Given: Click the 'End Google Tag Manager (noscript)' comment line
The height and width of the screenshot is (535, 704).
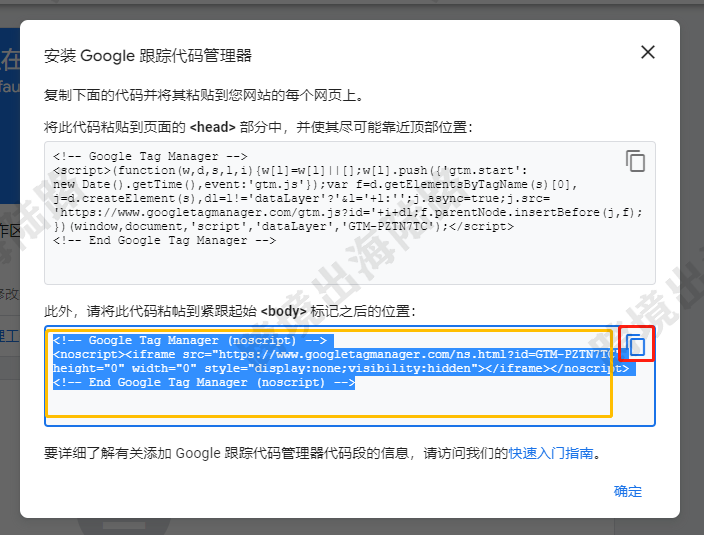Looking at the screenshot, I should click(x=204, y=382).
